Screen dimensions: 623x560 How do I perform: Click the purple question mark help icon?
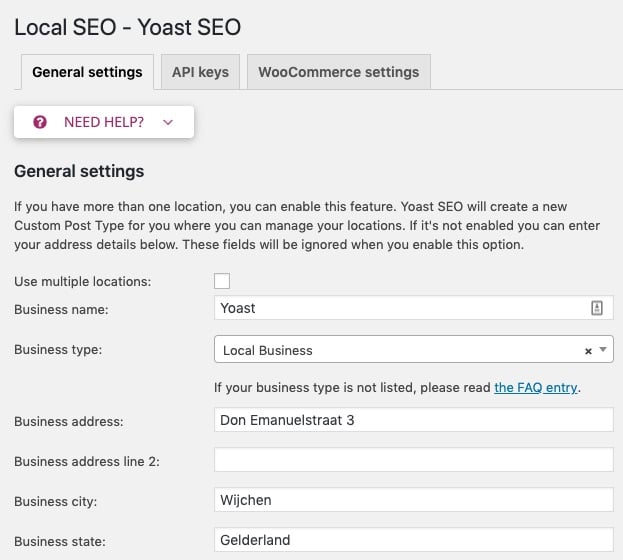[x=40, y=122]
